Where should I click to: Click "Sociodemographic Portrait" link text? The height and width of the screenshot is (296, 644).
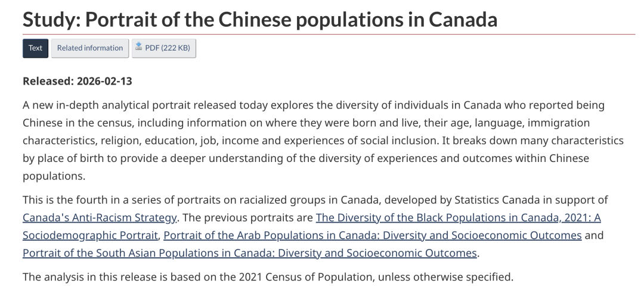[x=91, y=235]
